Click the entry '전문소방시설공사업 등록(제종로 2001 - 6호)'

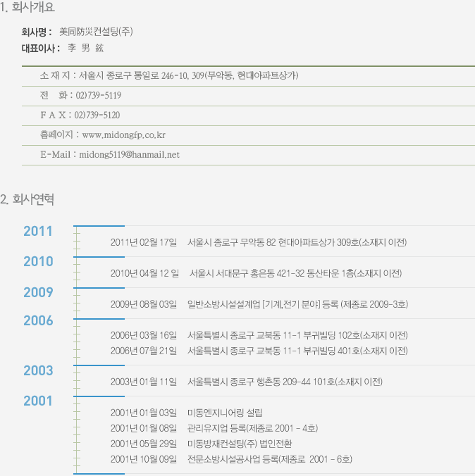tap(270, 459)
